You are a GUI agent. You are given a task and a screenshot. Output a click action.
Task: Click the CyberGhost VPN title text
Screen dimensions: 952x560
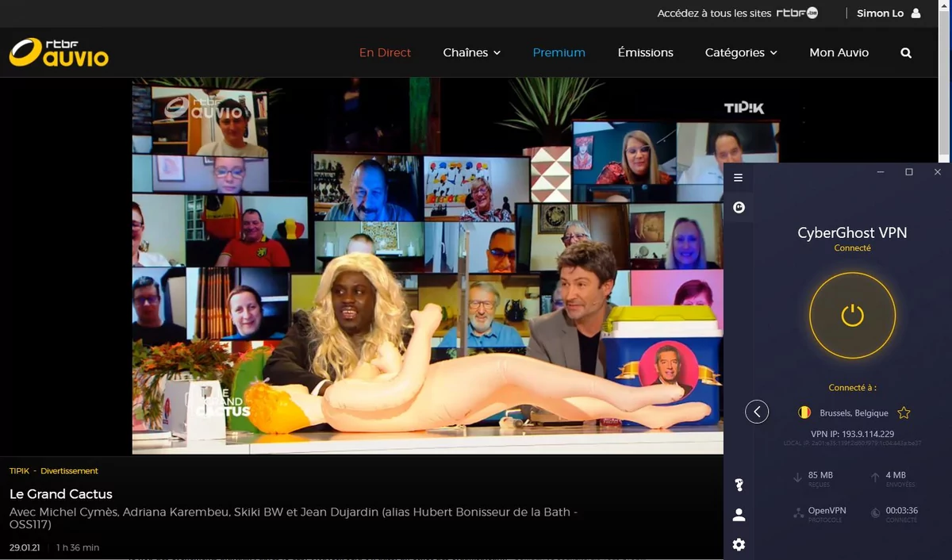click(x=852, y=232)
